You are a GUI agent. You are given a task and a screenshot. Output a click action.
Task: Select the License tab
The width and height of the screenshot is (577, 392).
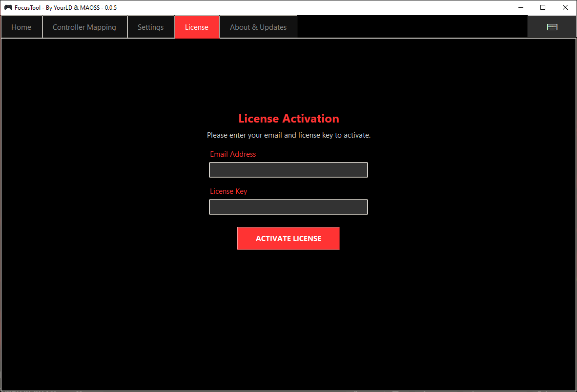pos(197,27)
